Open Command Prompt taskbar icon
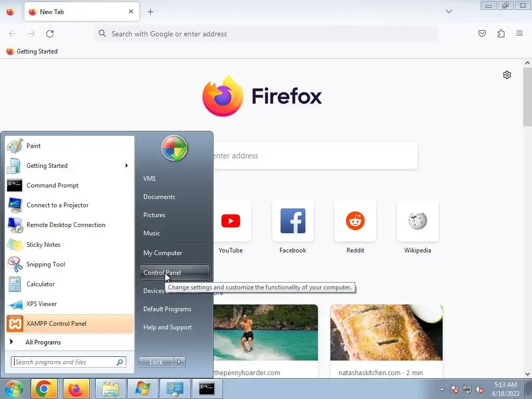 point(207,389)
